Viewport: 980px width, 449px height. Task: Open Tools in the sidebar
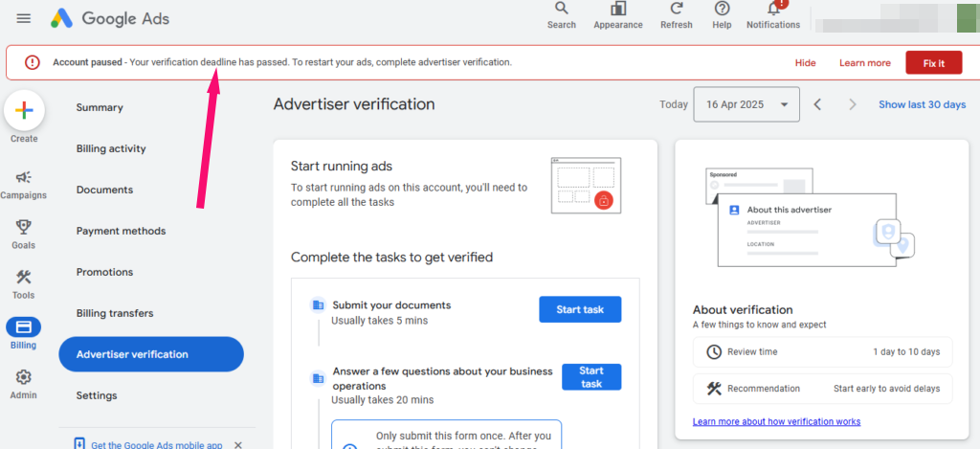pos(23,284)
